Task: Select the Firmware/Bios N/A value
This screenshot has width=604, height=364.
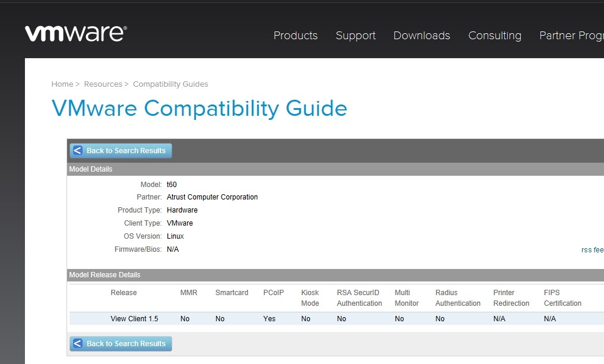Action: click(x=173, y=249)
